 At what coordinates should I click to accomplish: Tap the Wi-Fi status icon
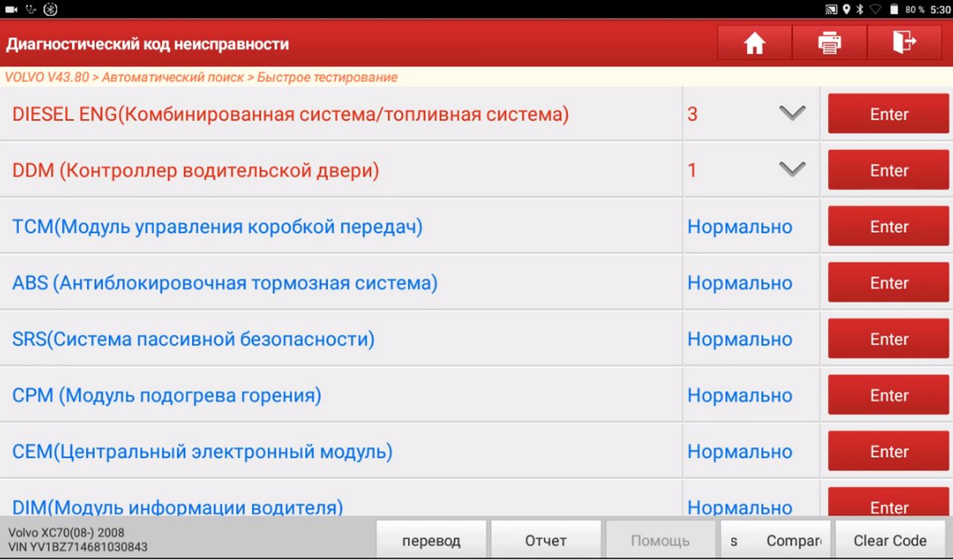(876, 9)
